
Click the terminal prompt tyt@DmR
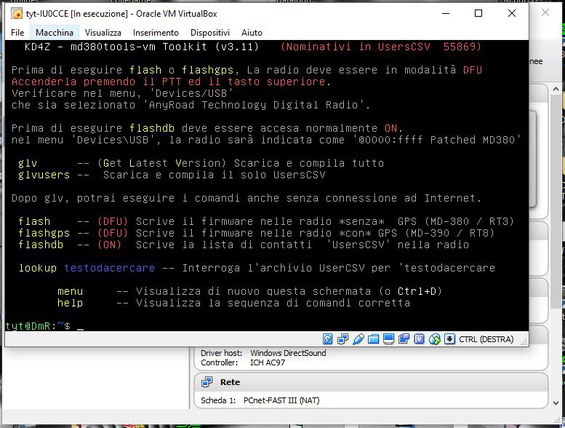(28, 326)
